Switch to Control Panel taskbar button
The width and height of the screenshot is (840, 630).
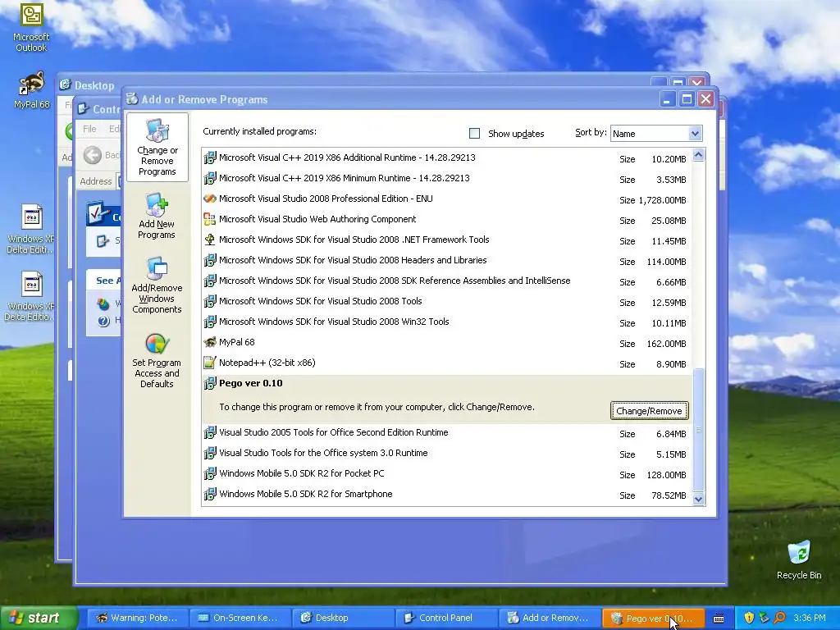tap(445, 618)
